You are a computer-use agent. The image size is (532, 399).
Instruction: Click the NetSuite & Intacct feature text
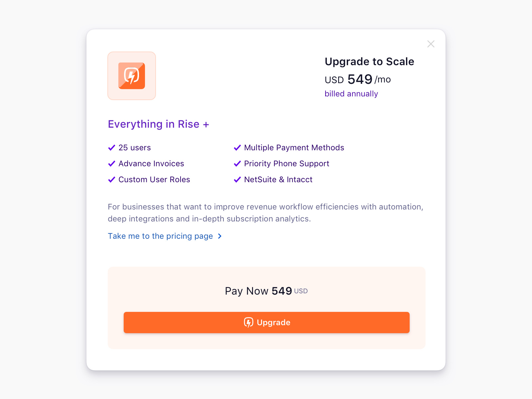pos(278,179)
